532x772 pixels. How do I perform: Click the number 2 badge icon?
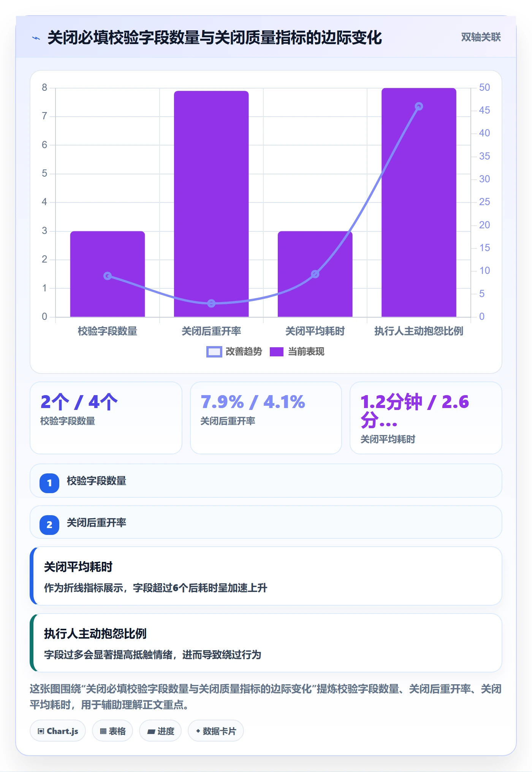(49, 525)
